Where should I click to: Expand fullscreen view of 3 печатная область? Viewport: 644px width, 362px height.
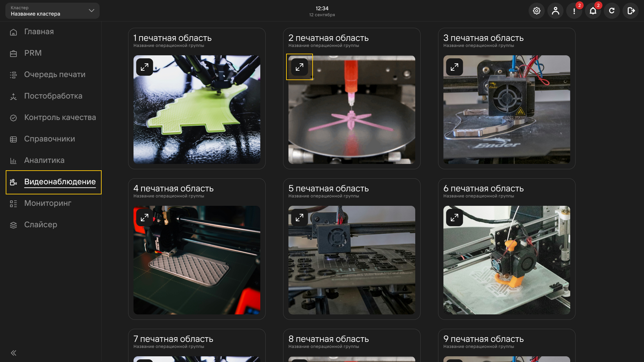click(x=454, y=67)
